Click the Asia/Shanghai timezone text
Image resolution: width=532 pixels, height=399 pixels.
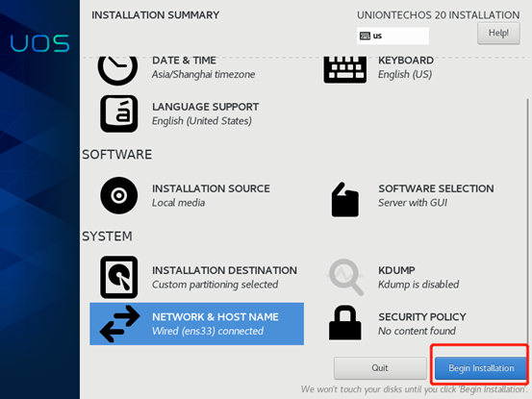(x=203, y=74)
